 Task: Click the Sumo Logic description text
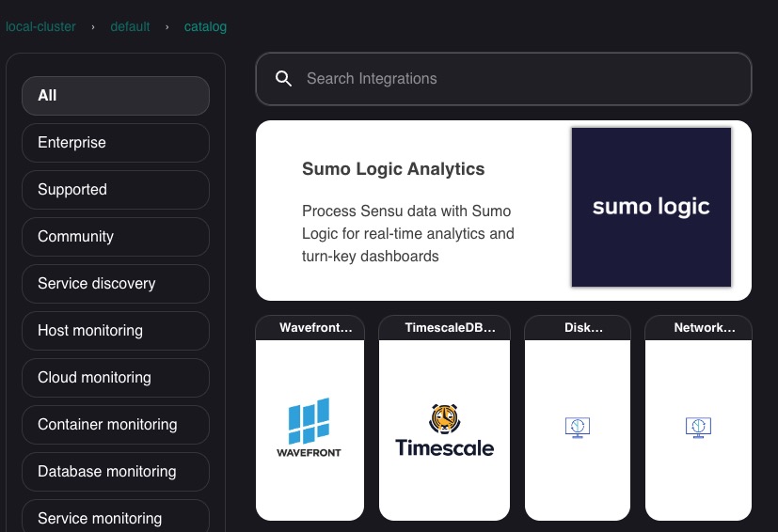click(x=408, y=233)
